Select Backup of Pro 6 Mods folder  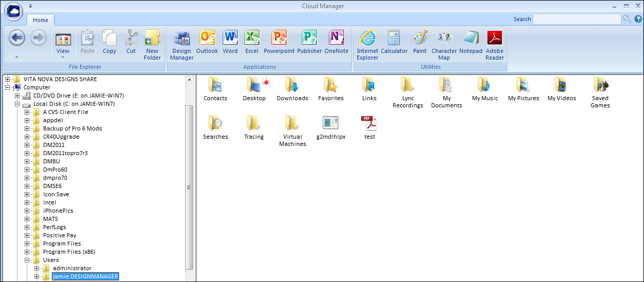pos(72,128)
